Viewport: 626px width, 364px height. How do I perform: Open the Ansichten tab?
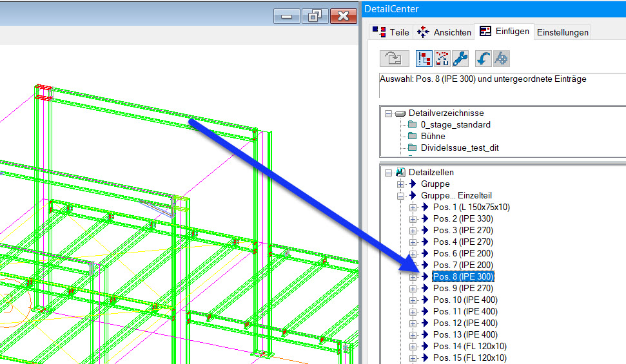click(x=444, y=32)
